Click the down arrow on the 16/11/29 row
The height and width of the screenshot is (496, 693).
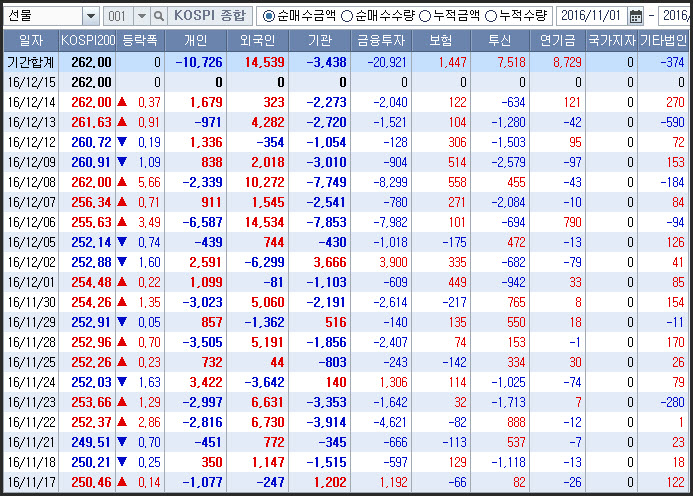click(122, 321)
